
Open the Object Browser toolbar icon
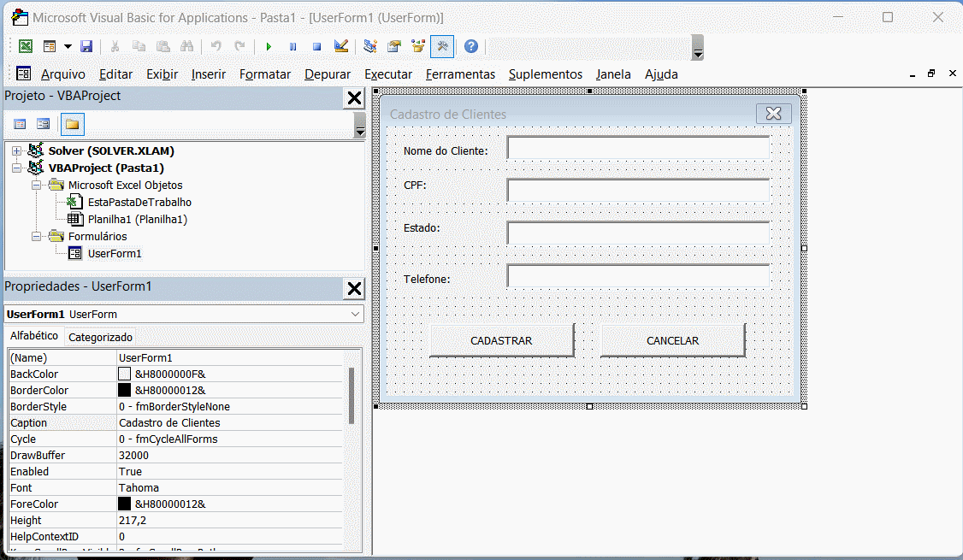(418, 46)
